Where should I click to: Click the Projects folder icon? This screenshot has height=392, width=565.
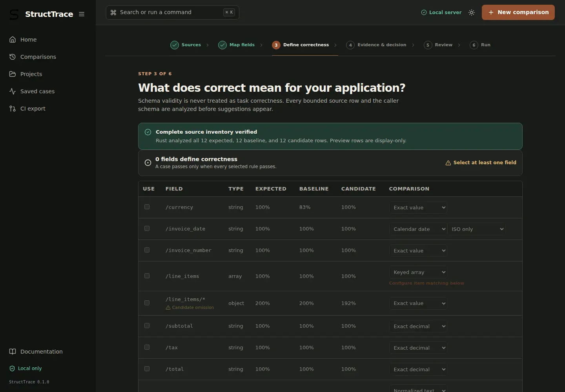tap(13, 74)
